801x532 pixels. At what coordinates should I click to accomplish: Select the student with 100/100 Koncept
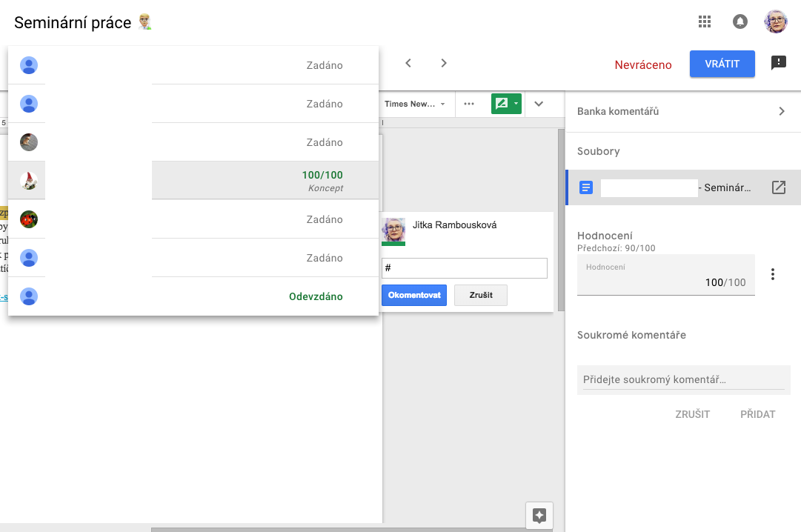[x=193, y=180]
